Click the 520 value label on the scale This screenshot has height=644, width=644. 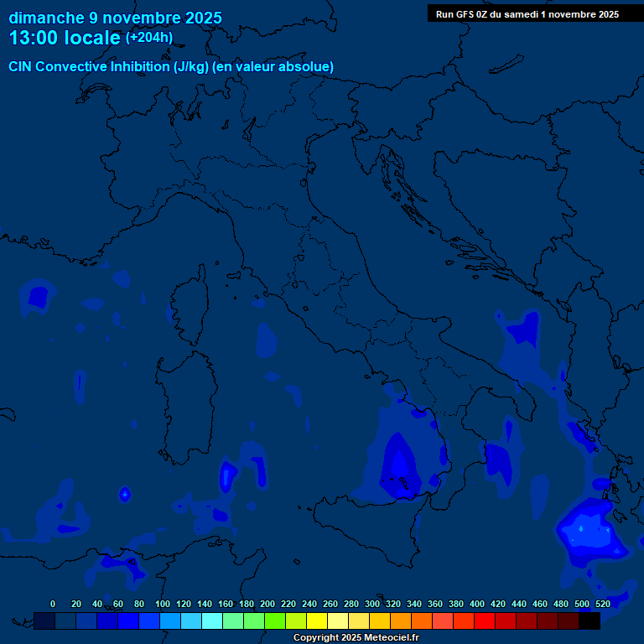pyautogui.click(x=602, y=604)
